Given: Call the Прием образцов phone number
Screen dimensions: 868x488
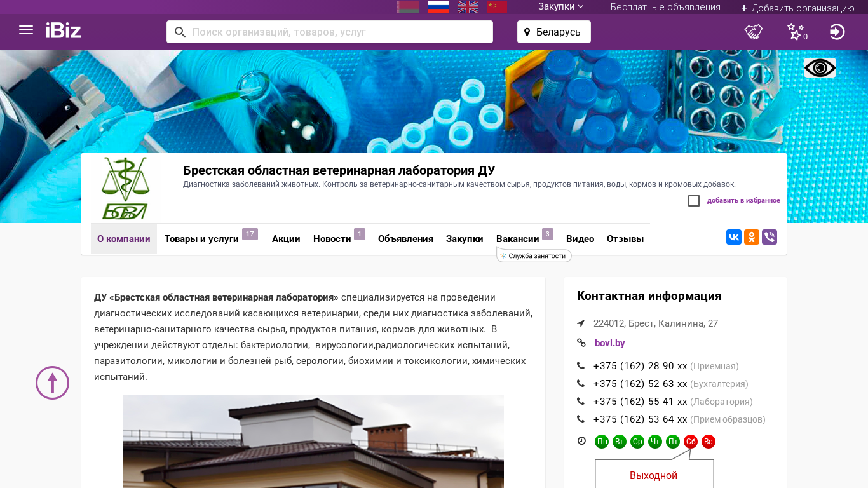Looking at the screenshot, I should [641, 419].
